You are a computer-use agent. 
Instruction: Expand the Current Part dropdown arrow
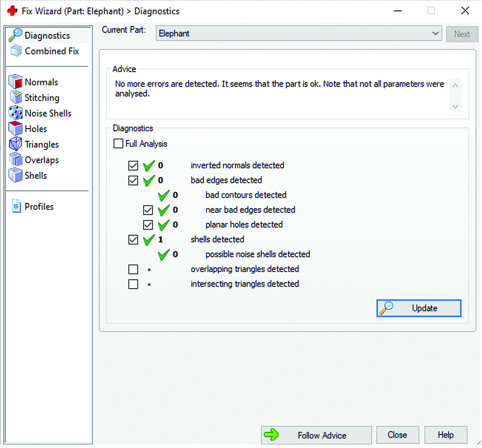pyautogui.click(x=436, y=33)
